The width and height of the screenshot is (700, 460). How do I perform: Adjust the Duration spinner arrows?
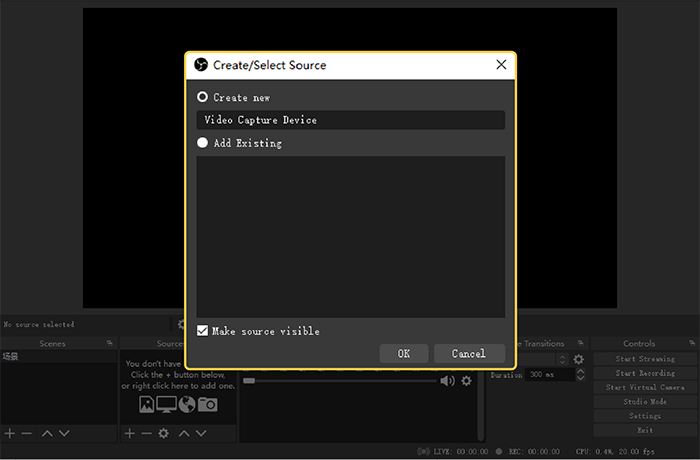pos(581,375)
